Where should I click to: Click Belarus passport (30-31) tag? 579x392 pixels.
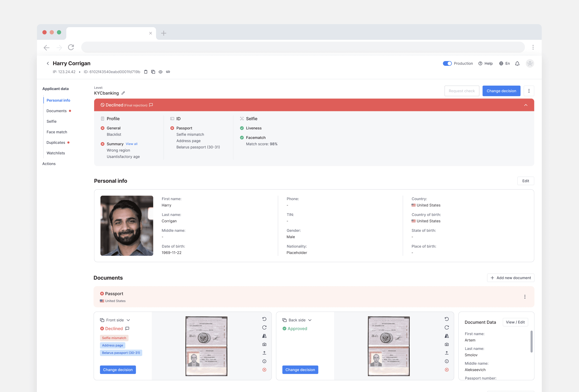point(121,353)
